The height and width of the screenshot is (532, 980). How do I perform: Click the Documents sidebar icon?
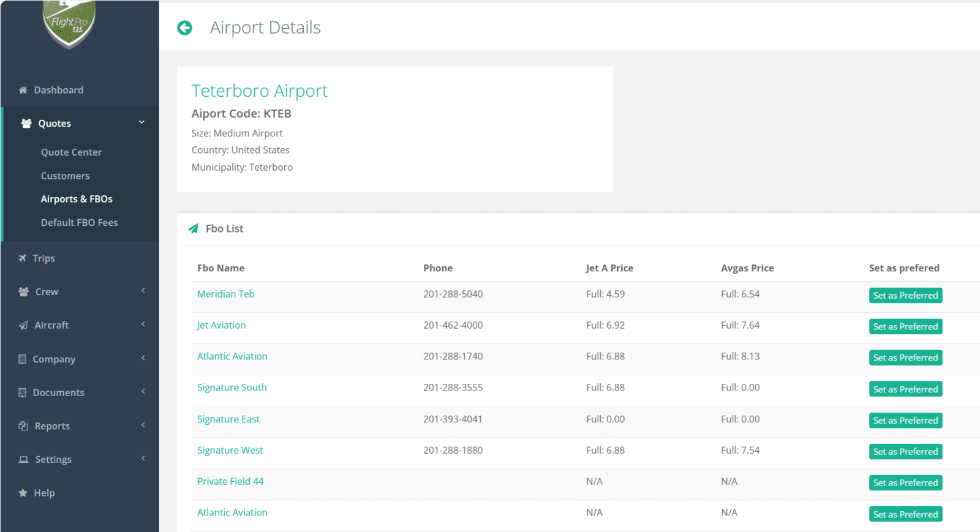23,392
